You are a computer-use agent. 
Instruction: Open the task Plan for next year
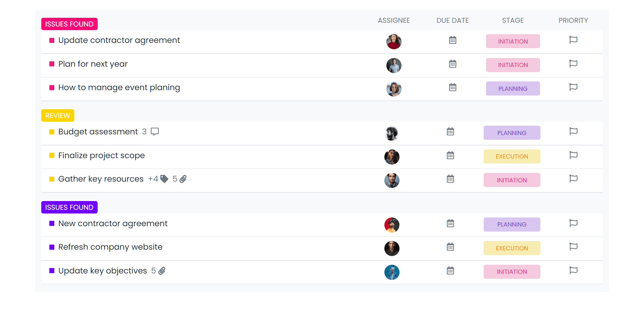pos(93,64)
